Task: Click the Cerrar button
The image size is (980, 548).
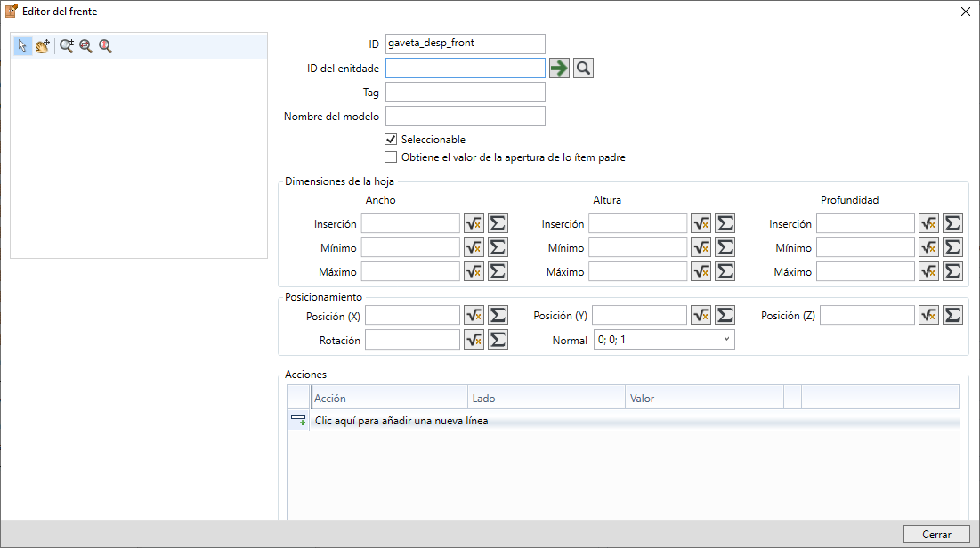Action: coord(936,535)
